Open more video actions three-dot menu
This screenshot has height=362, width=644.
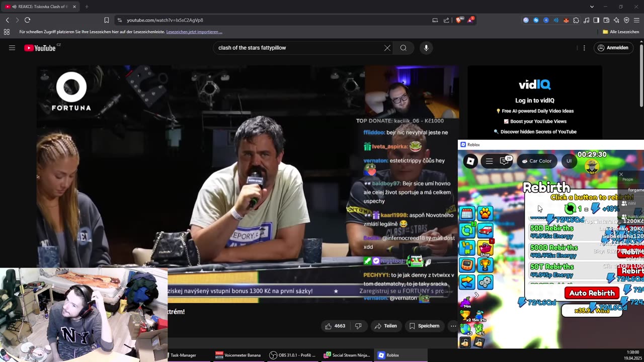[453, 326]
